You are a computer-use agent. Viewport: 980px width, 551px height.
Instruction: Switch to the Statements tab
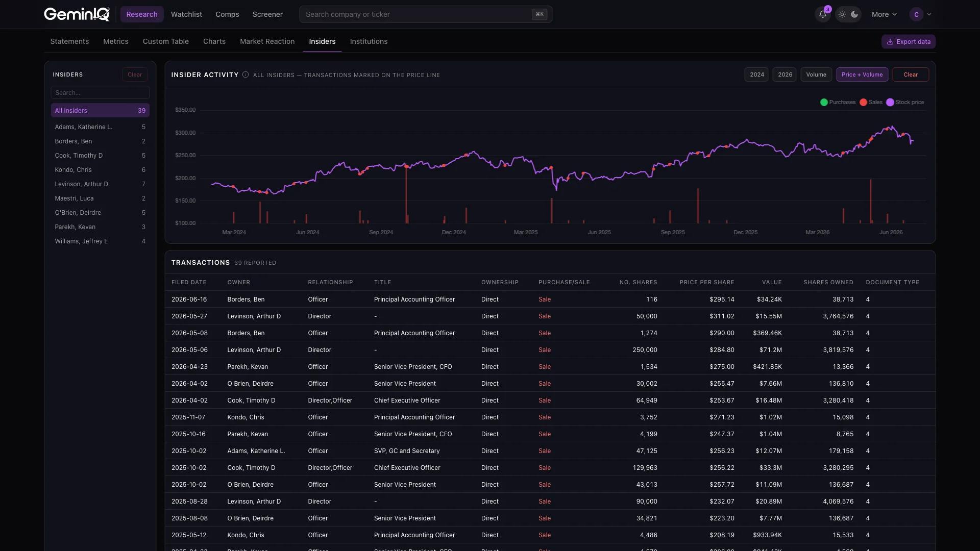tap(69, 41)
